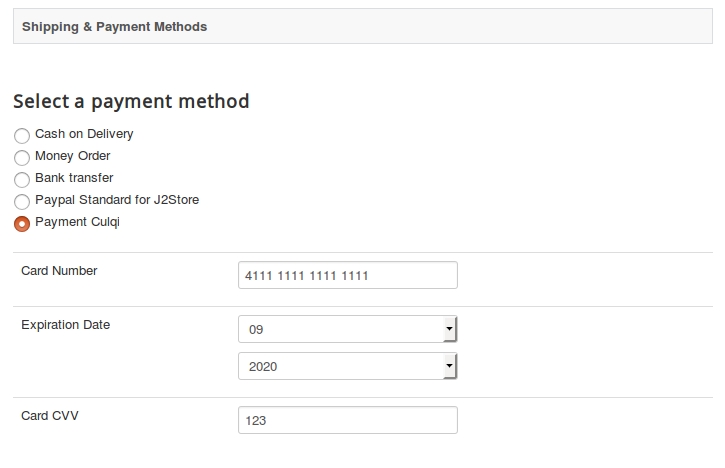
Task: Focus the Card CVV input field
Action: pyautogui.click(x=347, y=420)
